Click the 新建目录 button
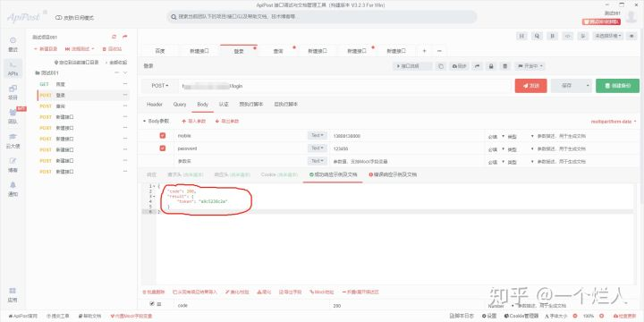The image size is (644, 322). pos(46,49)
